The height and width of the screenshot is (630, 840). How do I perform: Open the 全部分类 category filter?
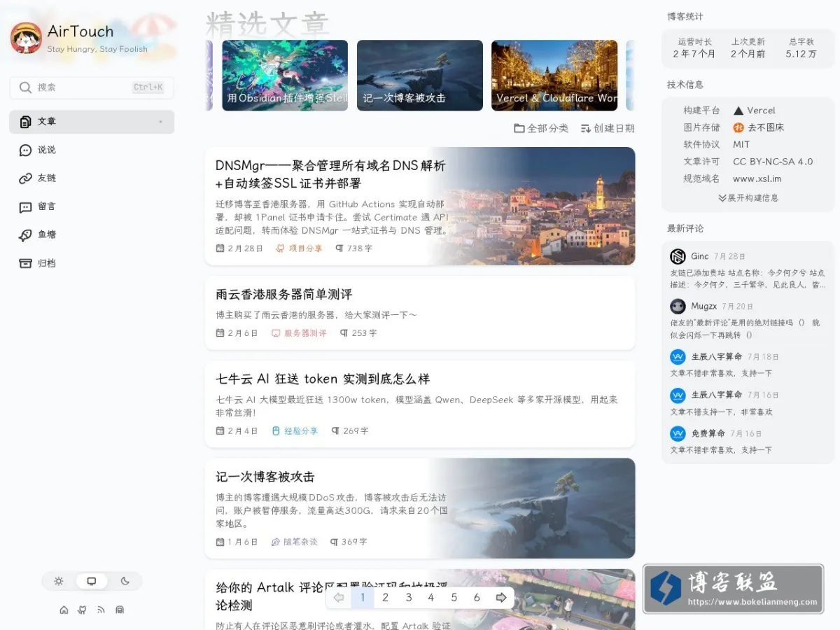[541, 128]
